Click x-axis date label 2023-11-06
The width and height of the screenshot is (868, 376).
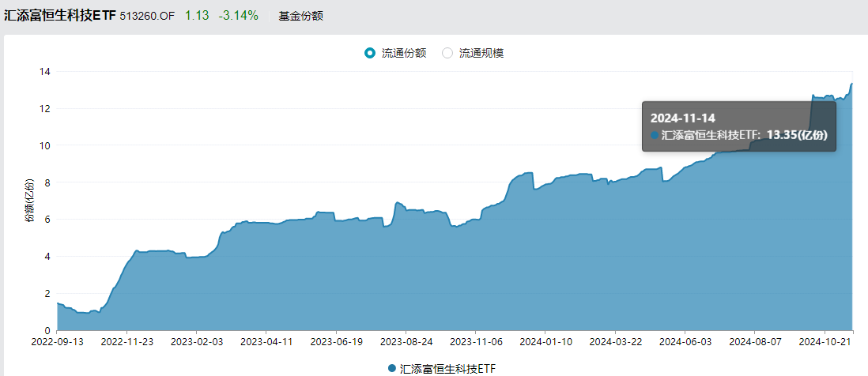(475, 342)
